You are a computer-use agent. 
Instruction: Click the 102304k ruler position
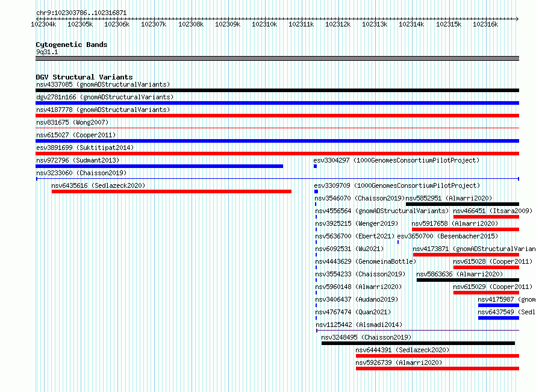click(43, 24)
